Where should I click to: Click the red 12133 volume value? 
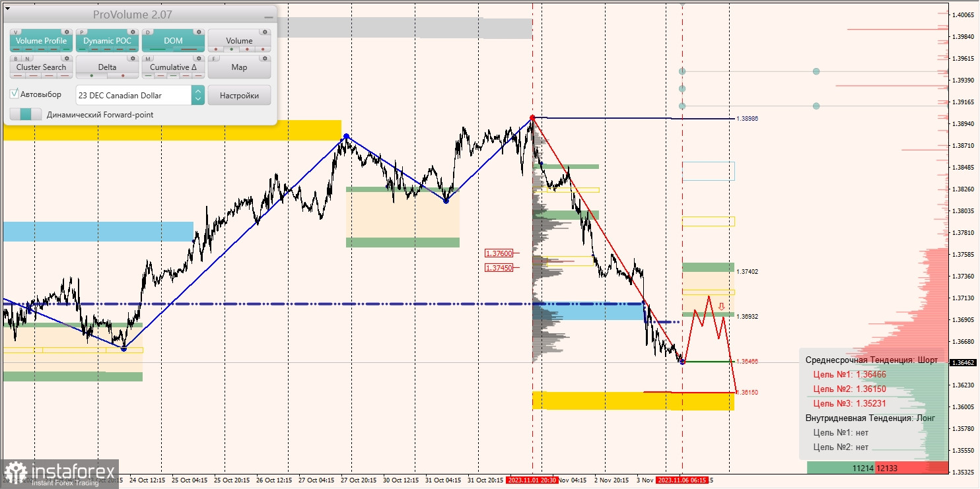coord(886,468)
